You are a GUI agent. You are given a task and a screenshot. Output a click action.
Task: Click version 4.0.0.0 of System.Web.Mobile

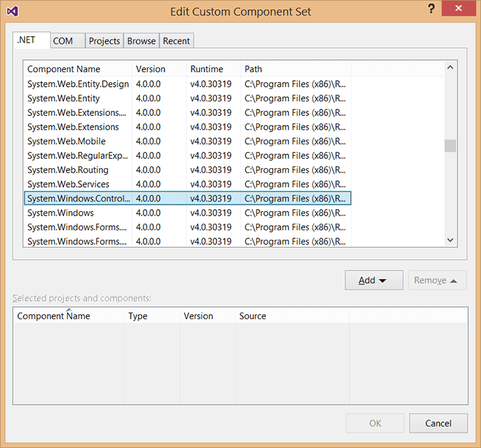148,142
